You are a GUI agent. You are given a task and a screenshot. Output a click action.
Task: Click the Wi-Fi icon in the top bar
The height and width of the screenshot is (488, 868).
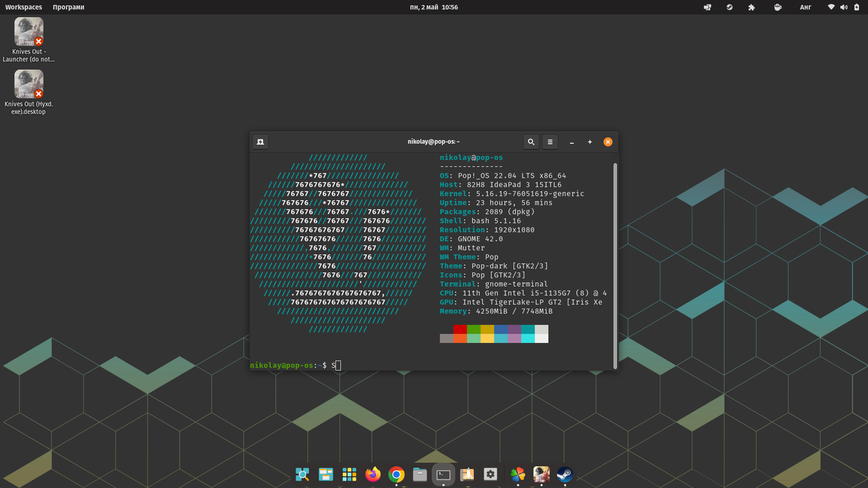tap(831, 7)
